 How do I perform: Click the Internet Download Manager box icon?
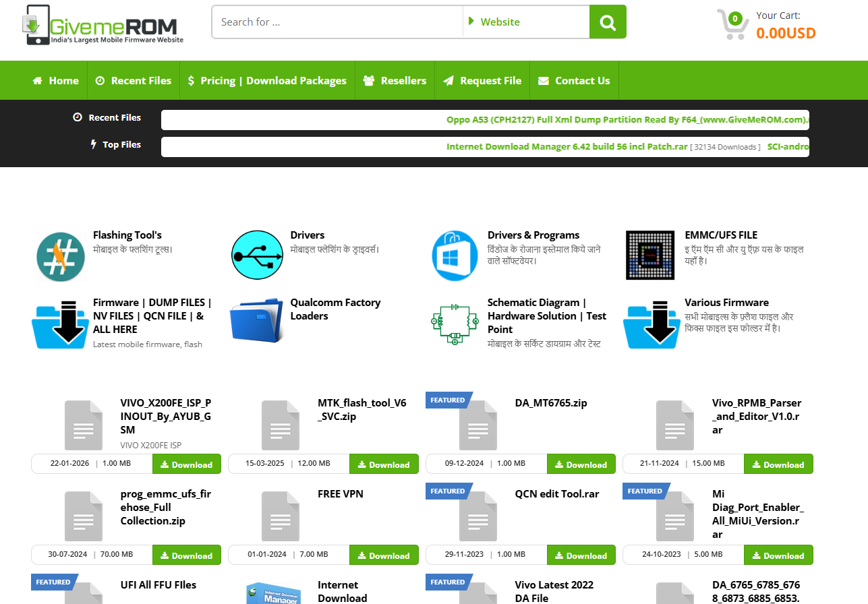click(272, 593)
